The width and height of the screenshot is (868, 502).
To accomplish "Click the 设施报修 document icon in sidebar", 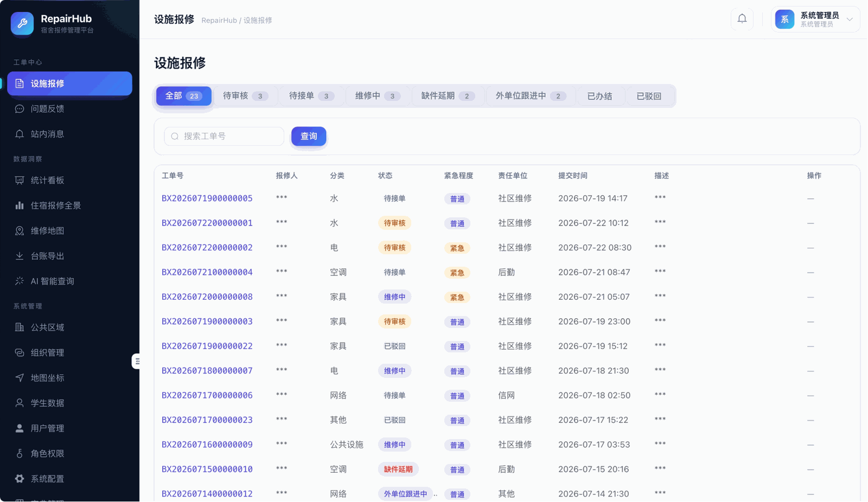I will 20,83.
